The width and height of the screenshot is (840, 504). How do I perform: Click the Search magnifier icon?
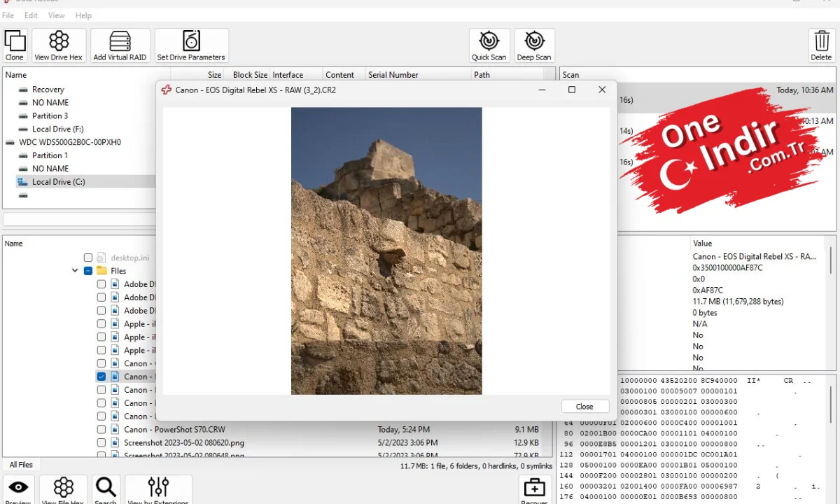(x=106, y=489)
